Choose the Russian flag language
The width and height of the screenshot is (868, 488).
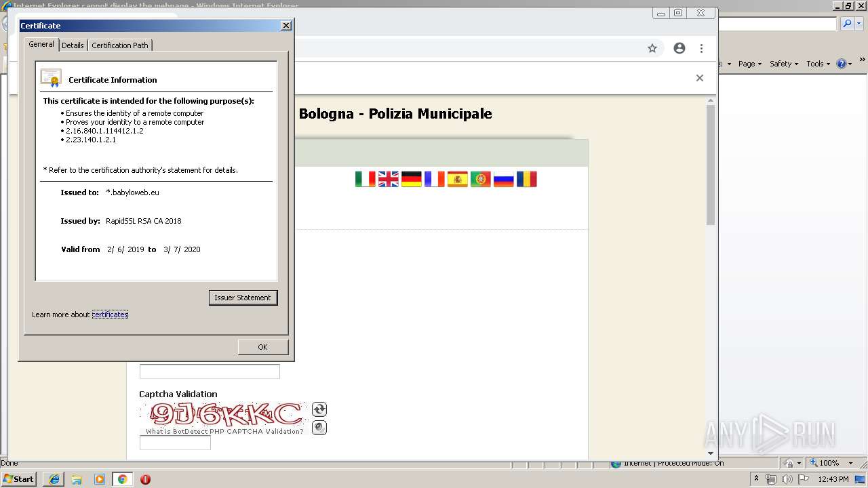503,179
